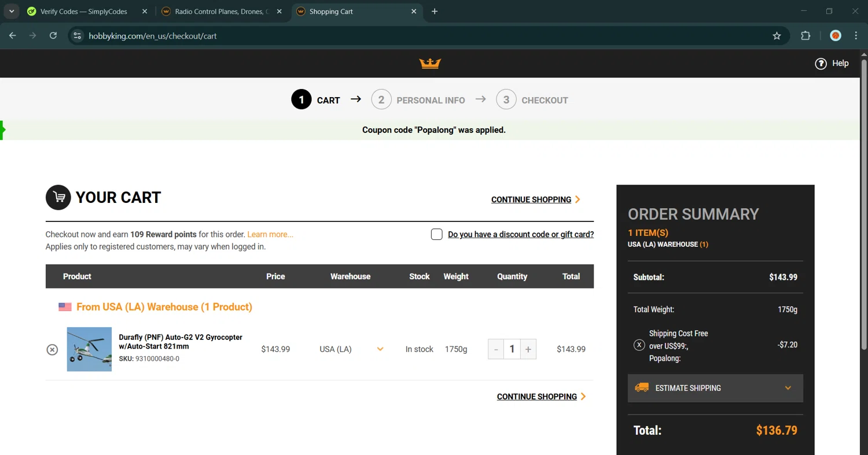Click the Product column header

(x=77, y=276)
